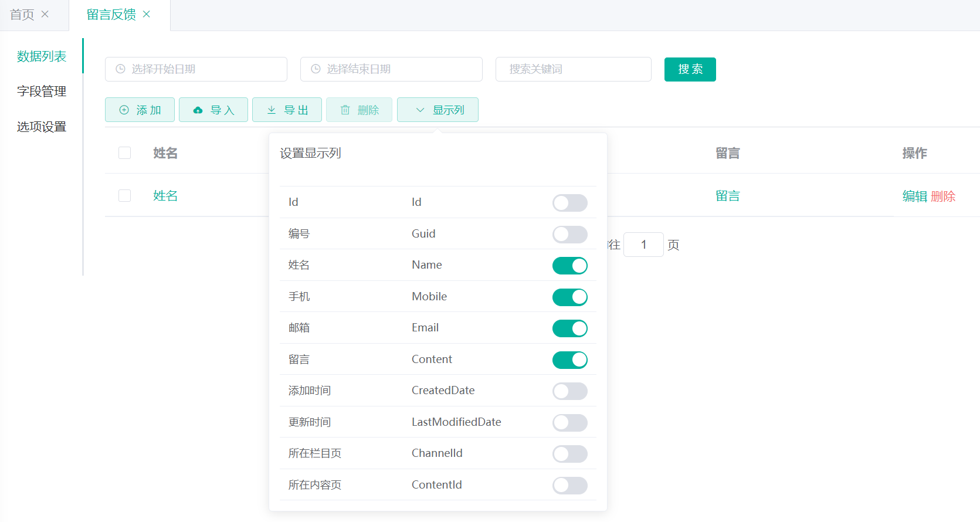This screenshot has height=522, width=980.
Task: Close the 留言反馈 tab with X icon
Action: click(147, 14)
